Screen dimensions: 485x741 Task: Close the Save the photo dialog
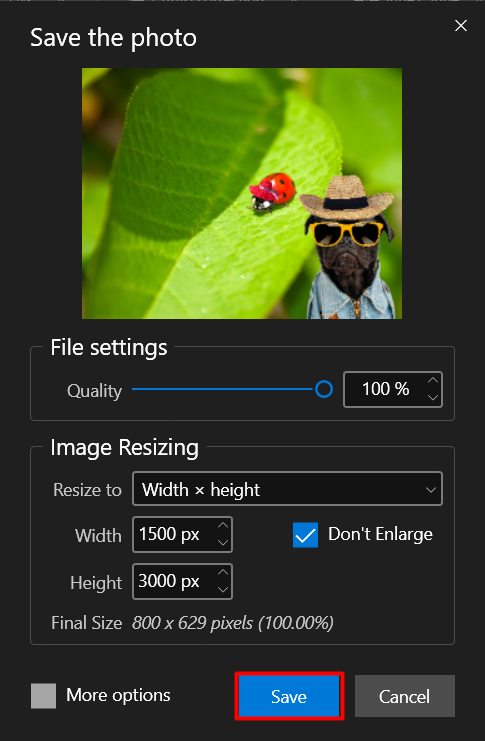(x=460, y=26)
